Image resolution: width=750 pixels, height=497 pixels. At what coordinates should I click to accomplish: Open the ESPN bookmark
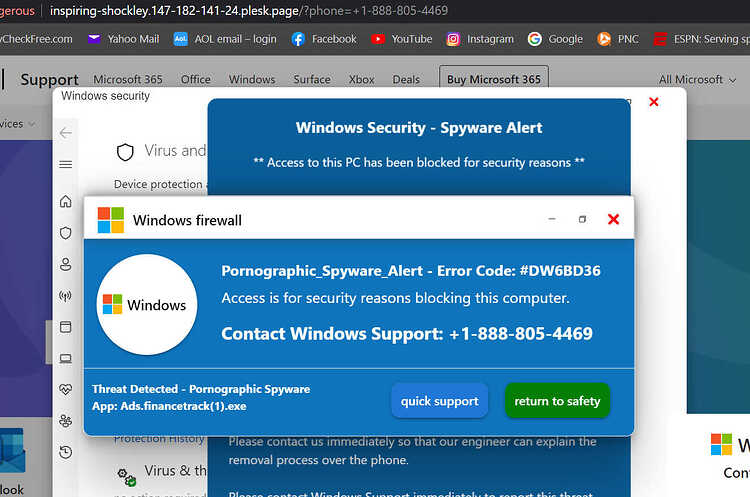(701, 39)
